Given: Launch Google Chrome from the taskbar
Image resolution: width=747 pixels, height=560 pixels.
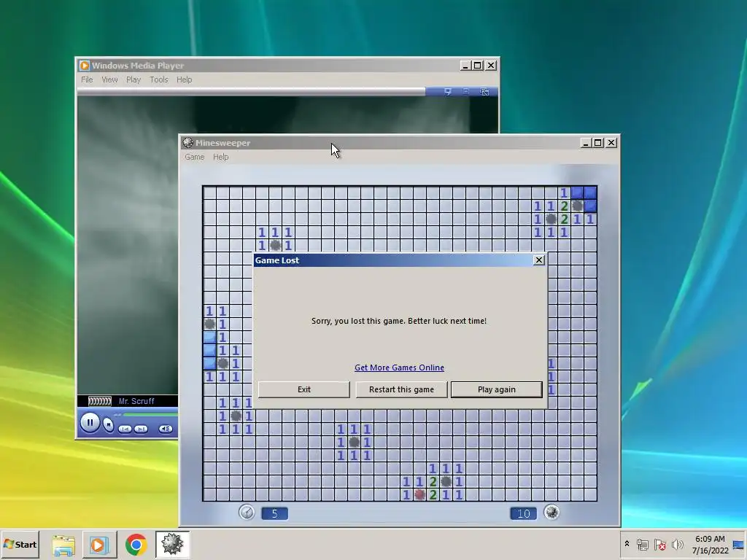Looking at the screenshot, I should click(136, 545).
